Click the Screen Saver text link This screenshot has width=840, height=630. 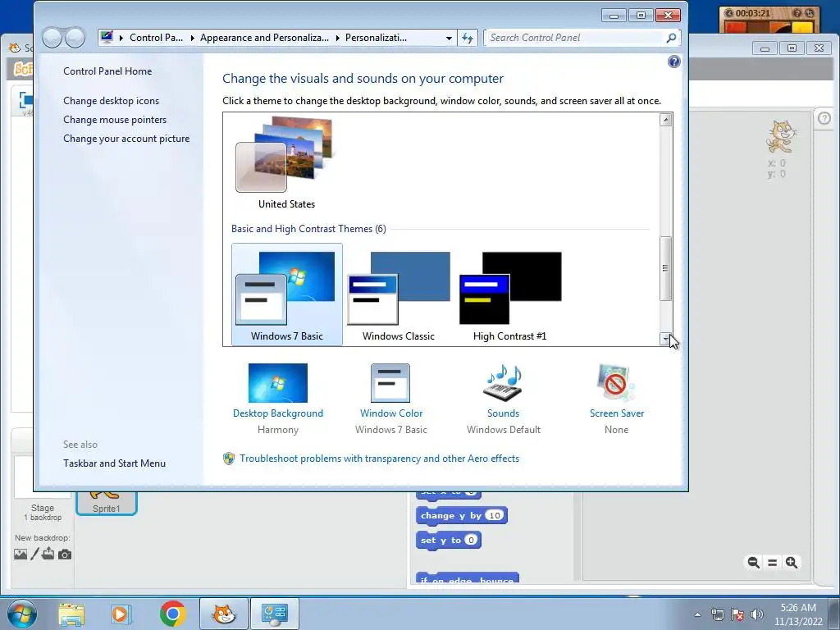(617, 413)
